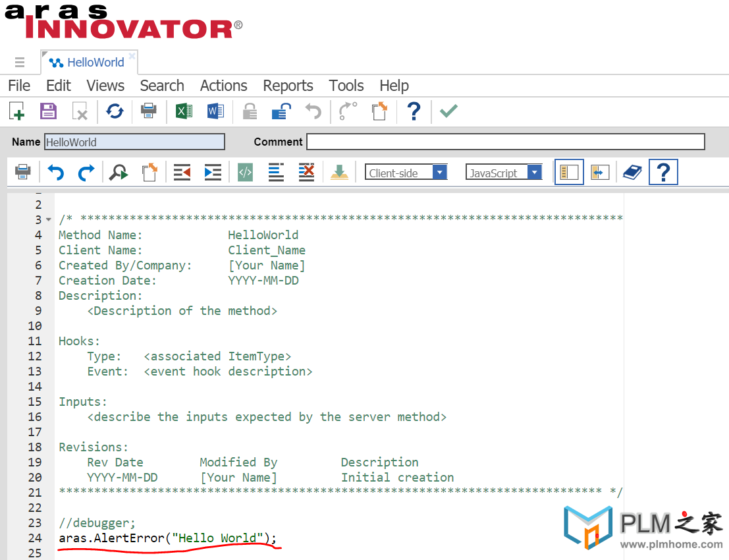Export to Excel

click(x=184, y=111)
